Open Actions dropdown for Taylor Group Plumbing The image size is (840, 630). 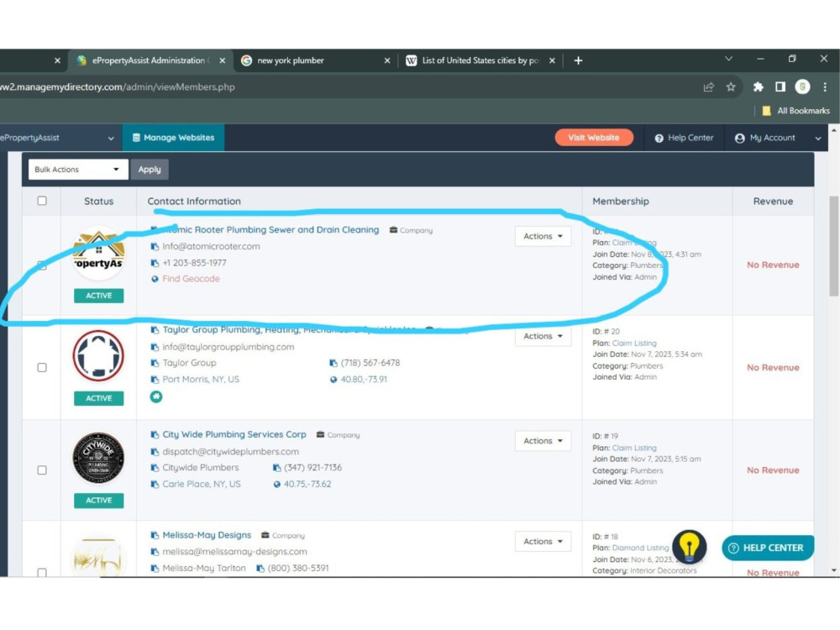pos(543,337)
